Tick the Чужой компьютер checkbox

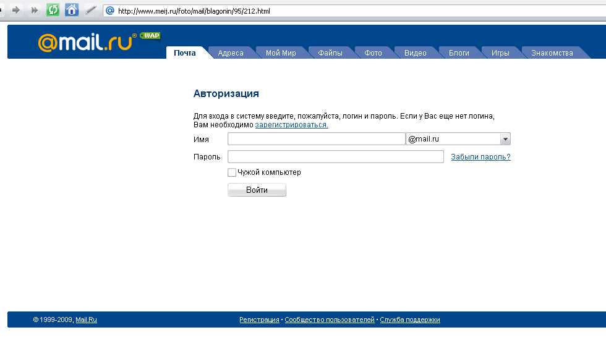coord(232,172)
